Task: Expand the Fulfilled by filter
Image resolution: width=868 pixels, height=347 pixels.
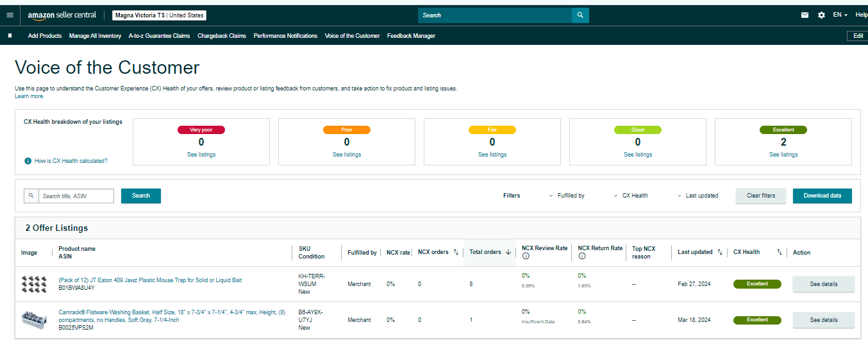Action: 567,196
